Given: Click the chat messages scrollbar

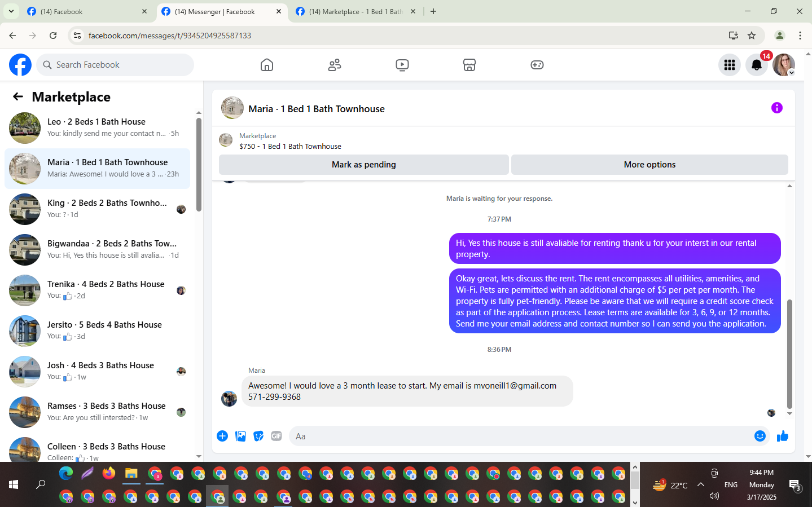Looking at the screenshot, I should (x=789, y=354).
